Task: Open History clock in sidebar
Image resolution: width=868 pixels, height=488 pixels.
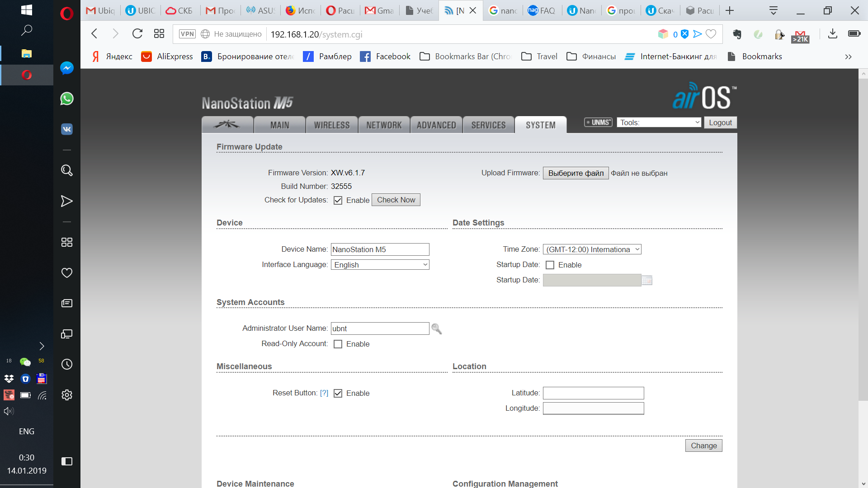Action: coord(67,364)
